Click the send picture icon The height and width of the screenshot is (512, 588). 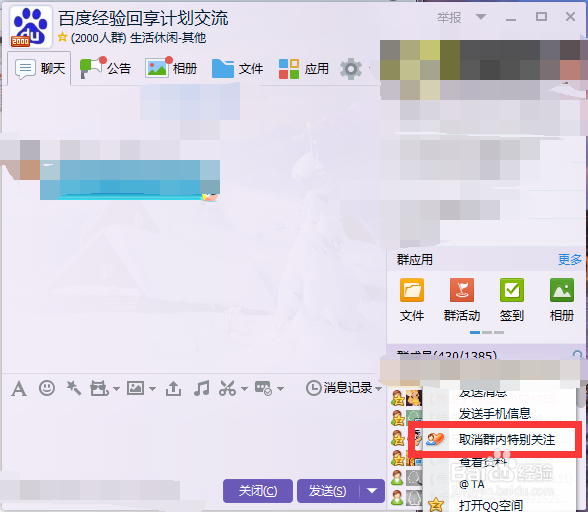tap(135, 388)
